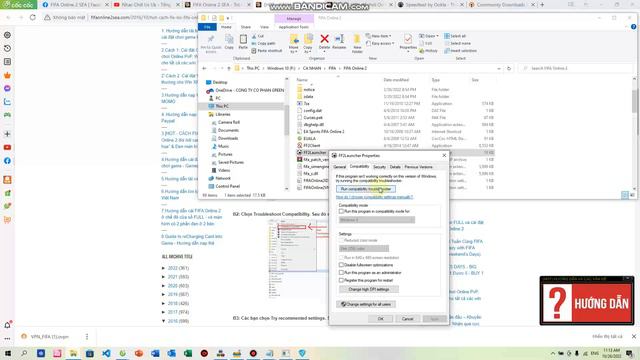
Task: Click the Hướng Dẫn video thumbnail
Action: pyautogui.click(x=587, y=302)
